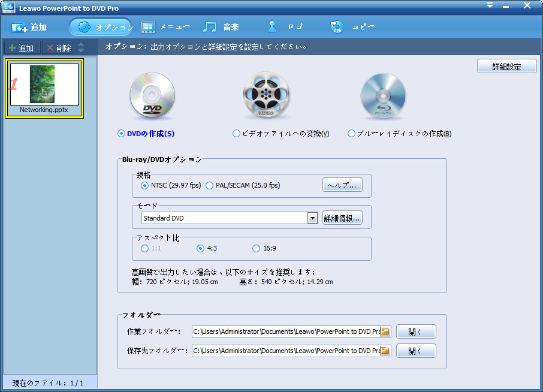Browse for the 作業フォルダー folder icon
This screenshot has width=543, height=392.
[385, 331]
